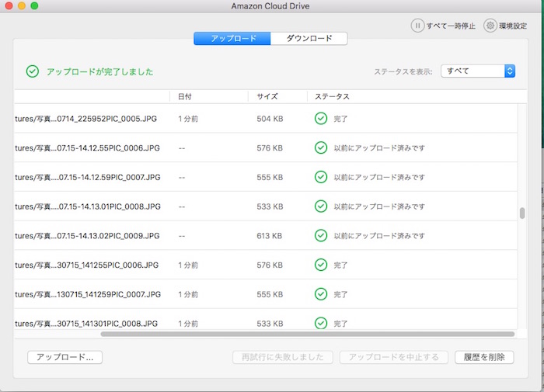Click the ステータスを表示: label

(x=403, y=71)
